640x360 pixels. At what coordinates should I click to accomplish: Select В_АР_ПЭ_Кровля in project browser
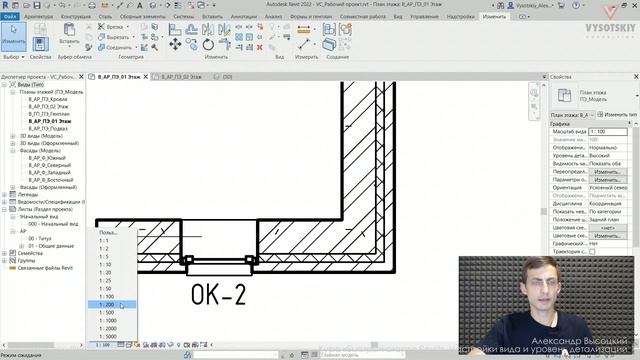click(48, 99)
